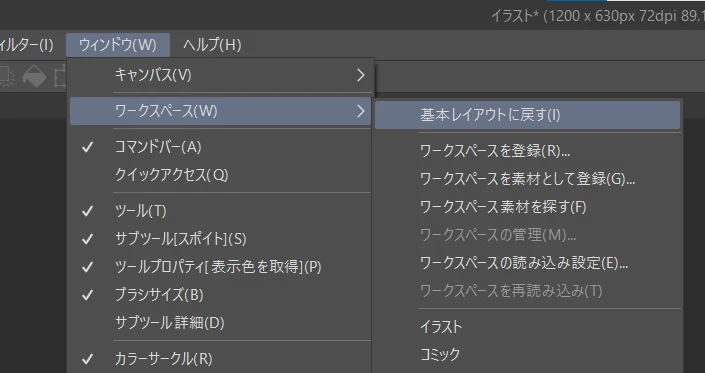This screenshot has height=373, width=705.
Task: Expand the ワークスペース(W) submenu
Action: 221,111
